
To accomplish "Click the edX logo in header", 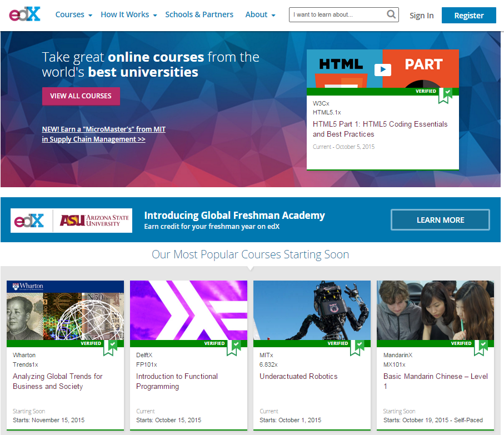I will pyautogui.click(x=25, y=15).
